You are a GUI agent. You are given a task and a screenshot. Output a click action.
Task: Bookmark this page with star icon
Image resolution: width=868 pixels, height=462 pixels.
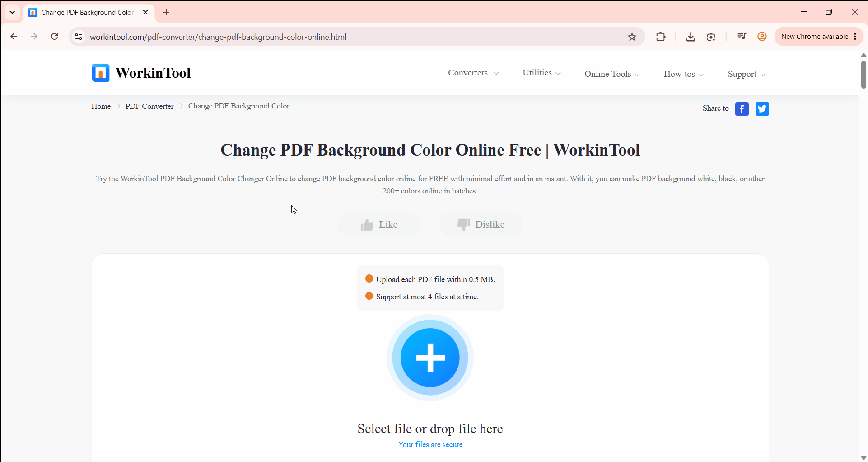coord(632,37)
